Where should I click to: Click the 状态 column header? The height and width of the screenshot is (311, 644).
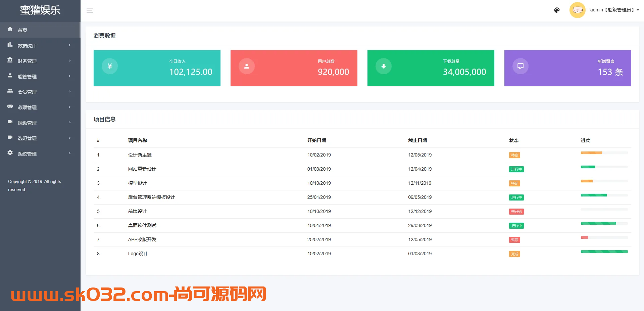click(514, 140)
